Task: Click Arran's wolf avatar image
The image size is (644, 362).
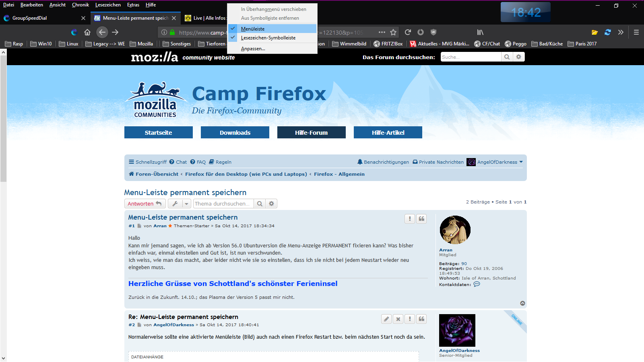Action: pyautogui.click(x=455, y=230)
